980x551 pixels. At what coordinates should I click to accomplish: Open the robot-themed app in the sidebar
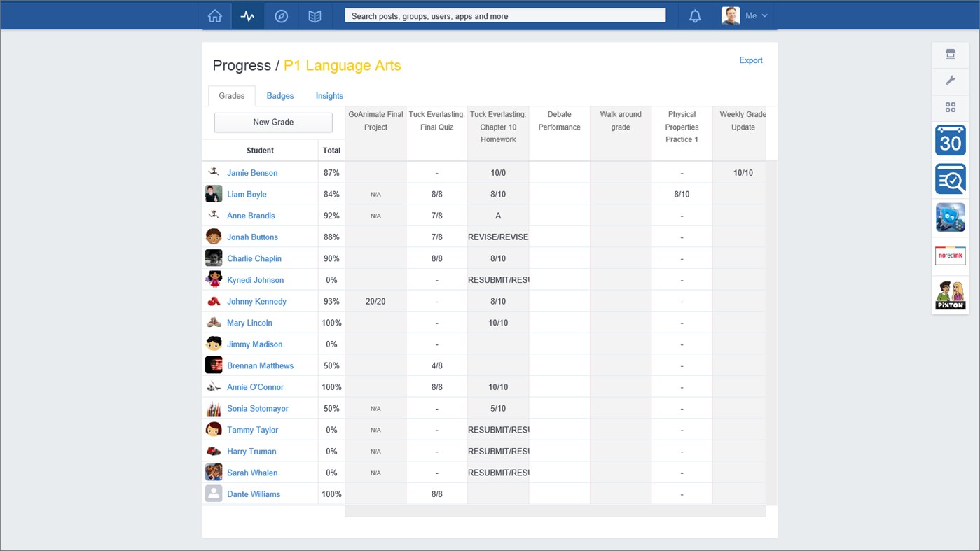tap(950, 217)
